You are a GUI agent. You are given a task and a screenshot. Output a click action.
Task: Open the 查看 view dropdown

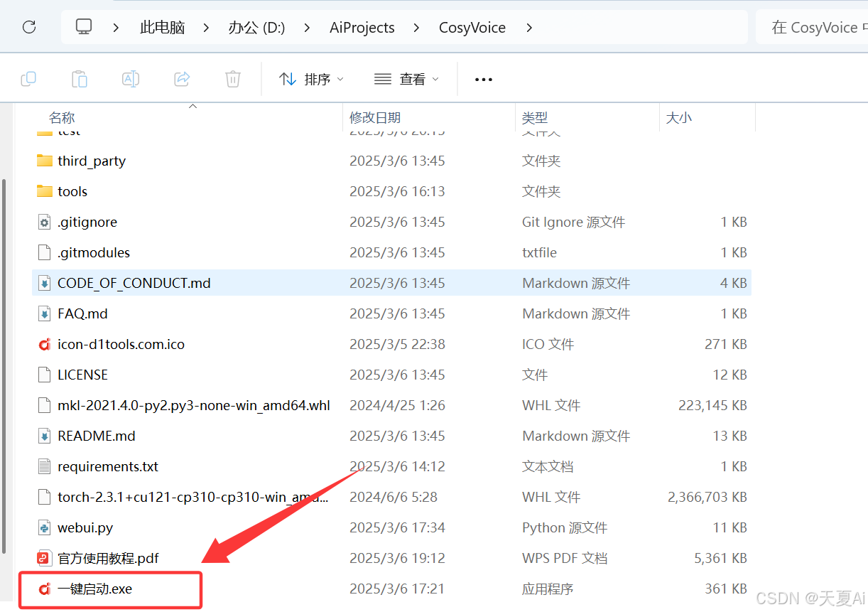coord(406,79)
